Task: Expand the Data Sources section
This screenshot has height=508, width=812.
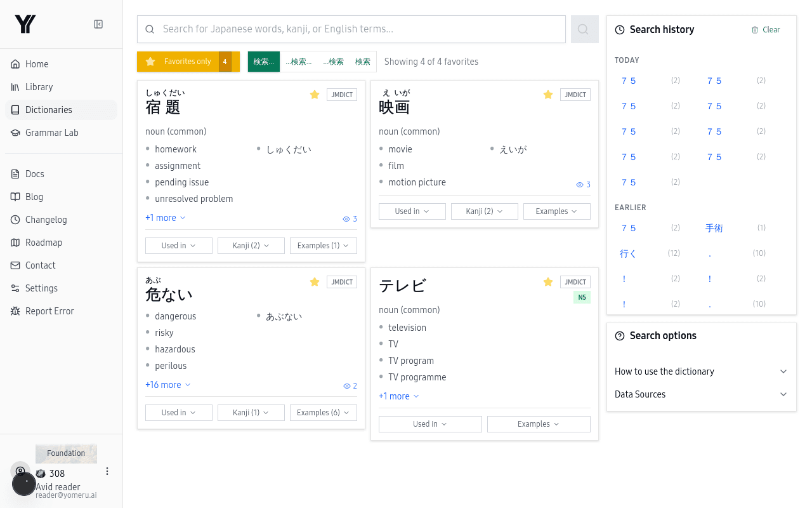Action: [x=701, y=394]
